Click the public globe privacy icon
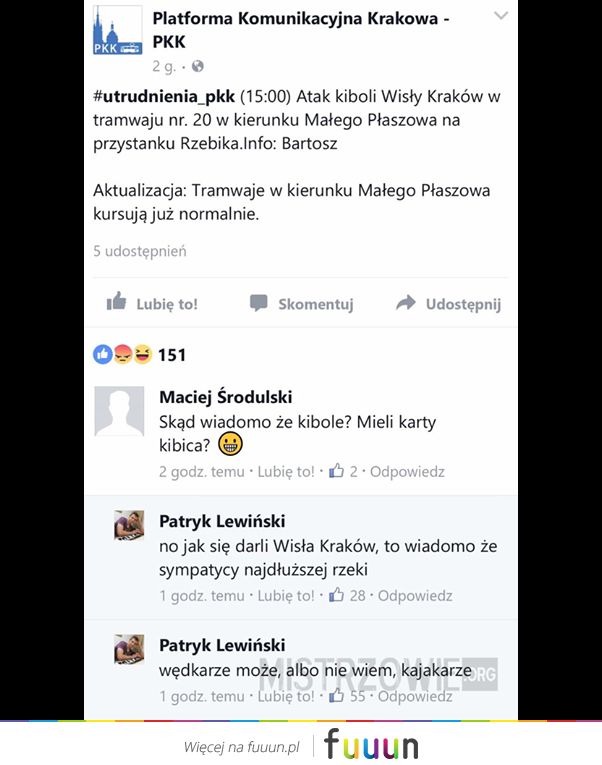The height and width of the screenshot is (765, 602). click(198, 66)
